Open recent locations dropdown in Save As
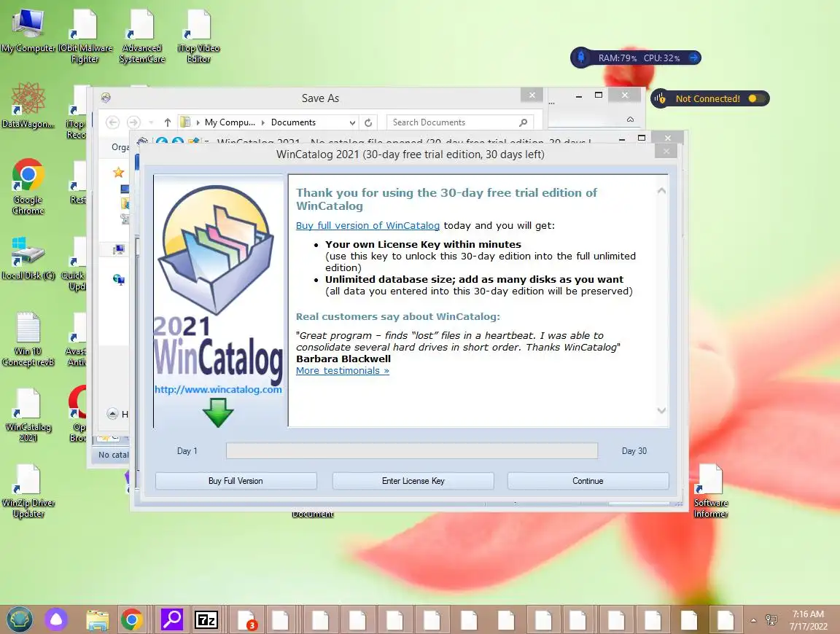The image size is (840, 634). pyautogui.click(x=151, y=122)
